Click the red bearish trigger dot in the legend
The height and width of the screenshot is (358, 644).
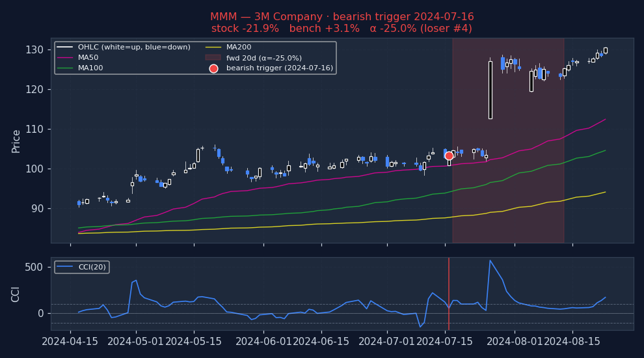coord(213,68)
